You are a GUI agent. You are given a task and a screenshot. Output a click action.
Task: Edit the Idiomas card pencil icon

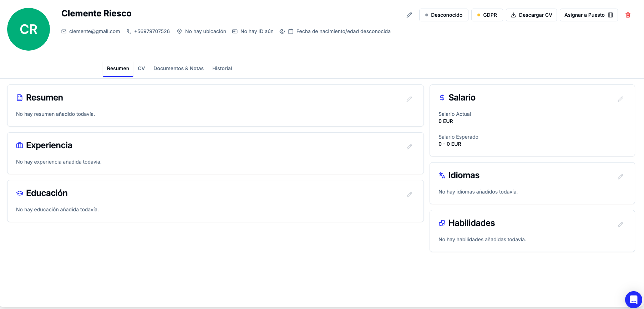pos(620,177)
